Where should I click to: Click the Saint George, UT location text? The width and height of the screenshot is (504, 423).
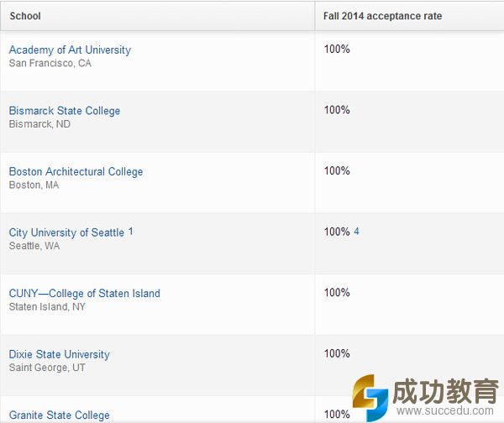[x=47, y=368]
